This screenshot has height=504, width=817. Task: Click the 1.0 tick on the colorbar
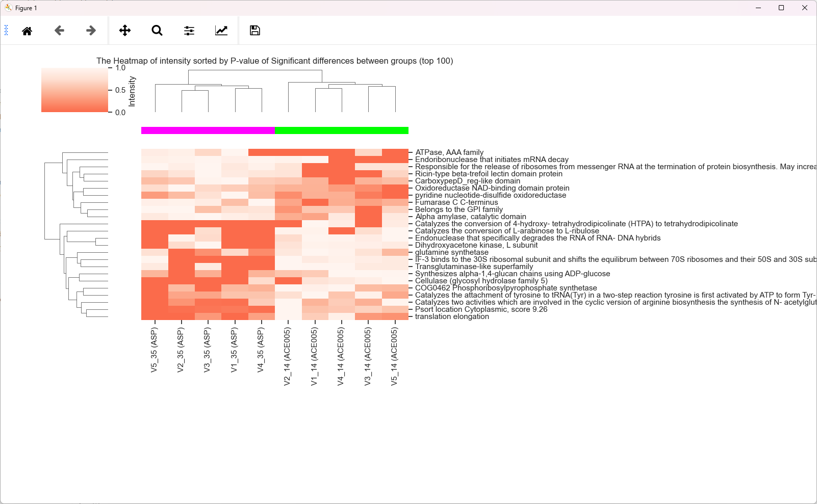tap(120, 68)
